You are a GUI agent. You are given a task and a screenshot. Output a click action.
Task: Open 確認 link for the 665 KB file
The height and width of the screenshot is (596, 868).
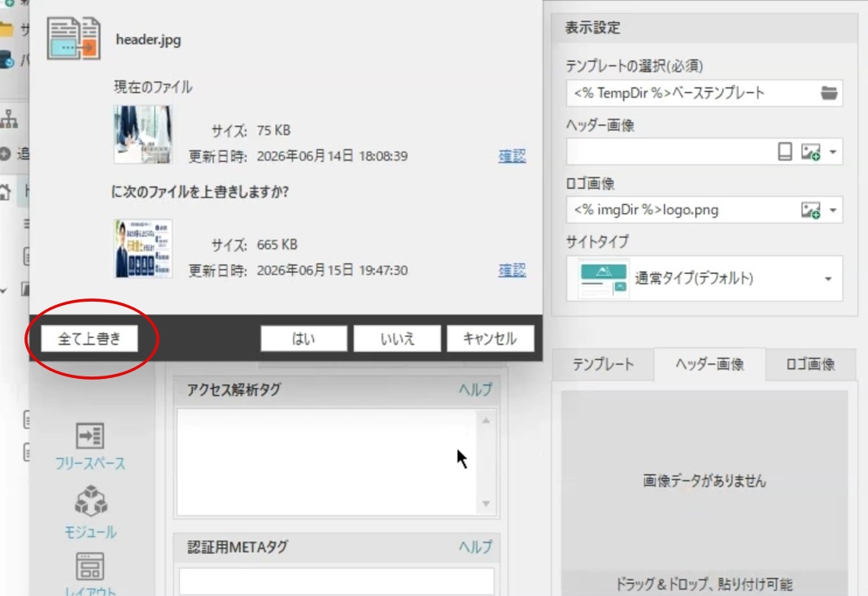coord(512,270)
